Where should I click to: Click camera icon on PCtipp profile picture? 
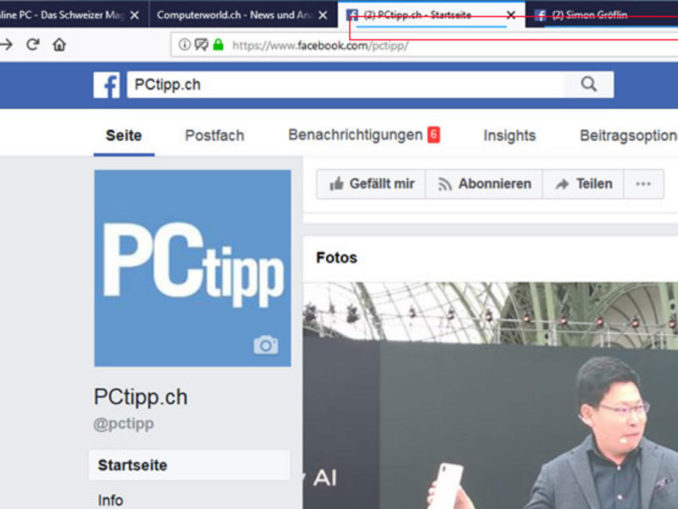tap(265, 345)
